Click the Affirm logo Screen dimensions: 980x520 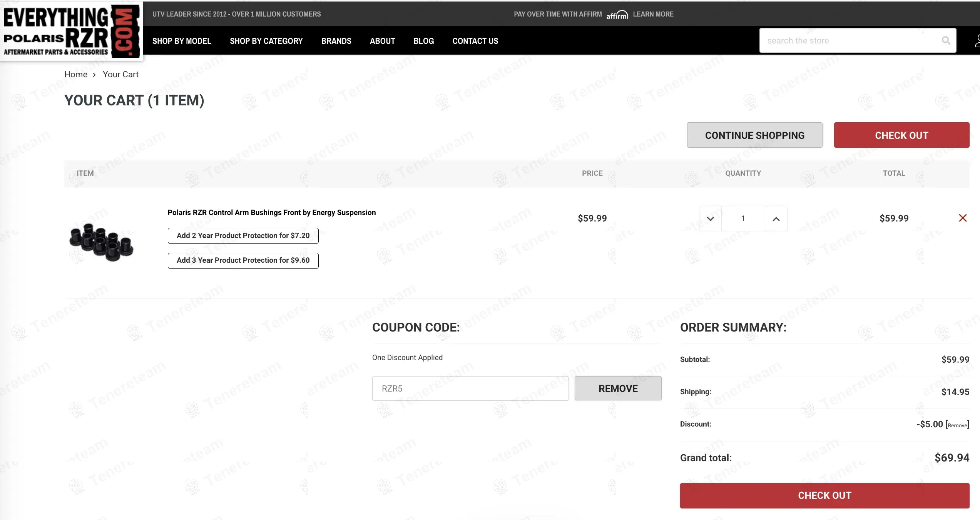click(617, 15)
